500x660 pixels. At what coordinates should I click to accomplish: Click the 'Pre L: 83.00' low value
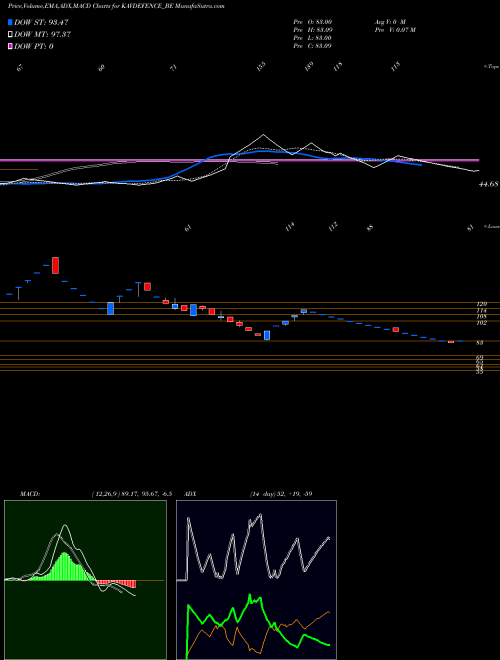click(313, 38)
